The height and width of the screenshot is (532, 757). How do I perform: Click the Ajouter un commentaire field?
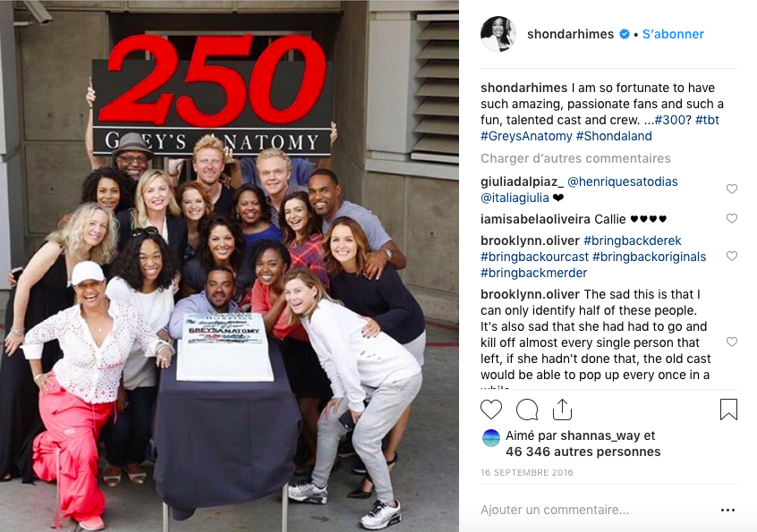tap(596, 510)
